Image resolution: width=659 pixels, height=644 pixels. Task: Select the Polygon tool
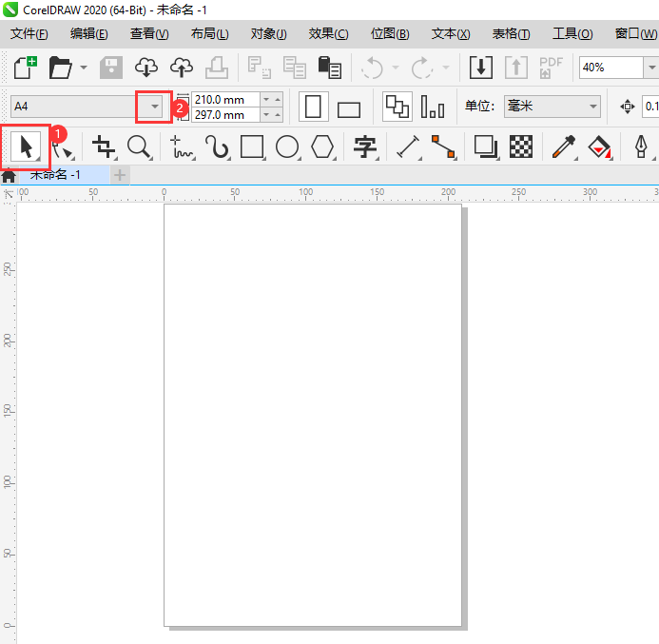(x=323, y=146)
